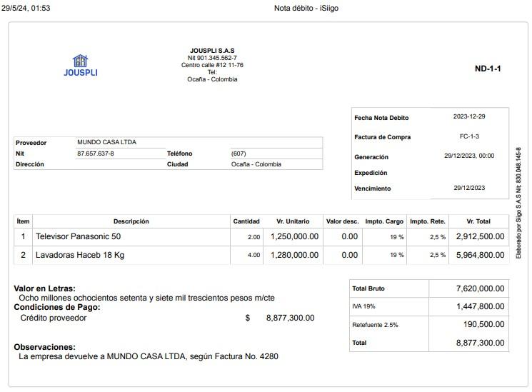Image resolution: width=532 pixels, height=392 pixels.
Task: Click quantity 2.00 for Televisor row
Action: pyautogui.click(x=254, y=237)
